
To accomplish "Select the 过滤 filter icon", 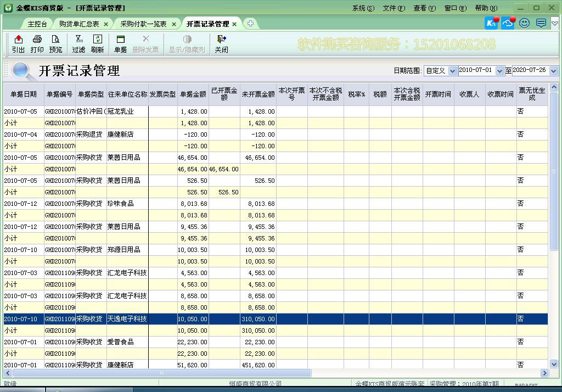I will [x=79, y=44].
